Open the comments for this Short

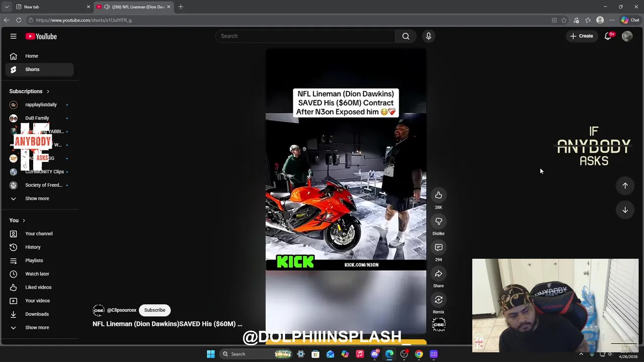coord(439,247)
